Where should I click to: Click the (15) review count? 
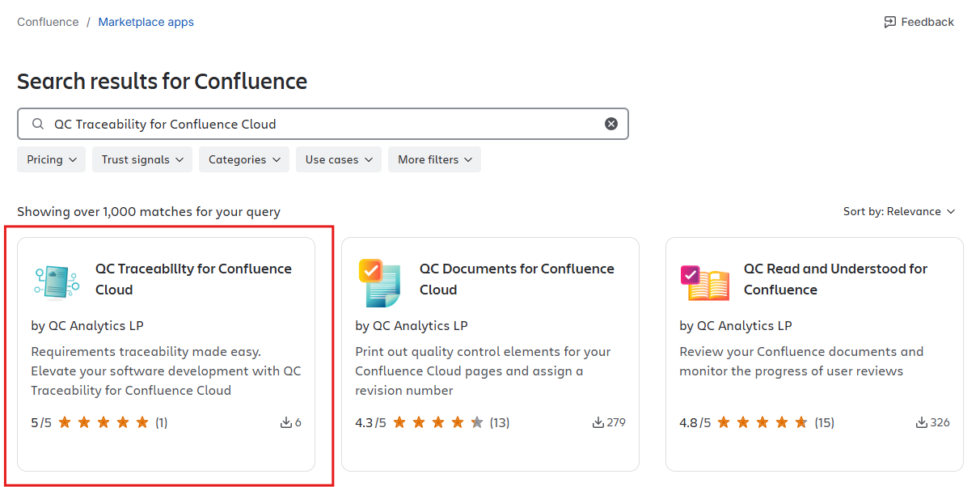tap(824, 422)
